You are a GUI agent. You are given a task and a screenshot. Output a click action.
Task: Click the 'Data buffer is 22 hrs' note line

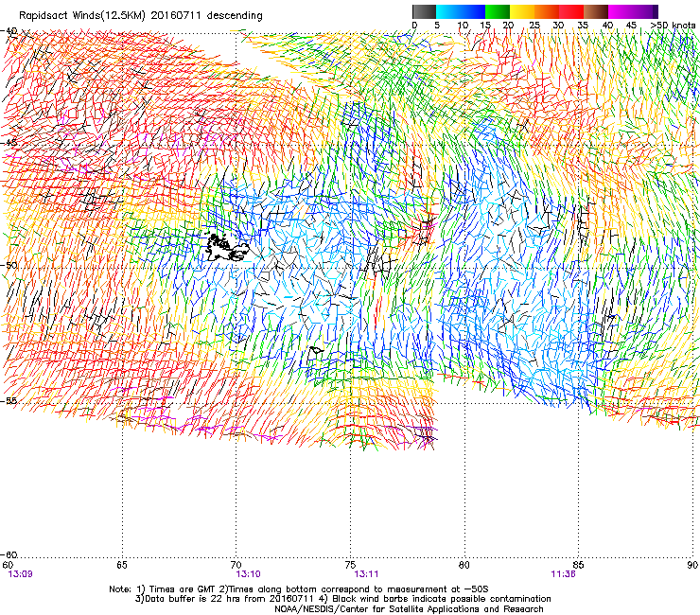coord(342,599)
